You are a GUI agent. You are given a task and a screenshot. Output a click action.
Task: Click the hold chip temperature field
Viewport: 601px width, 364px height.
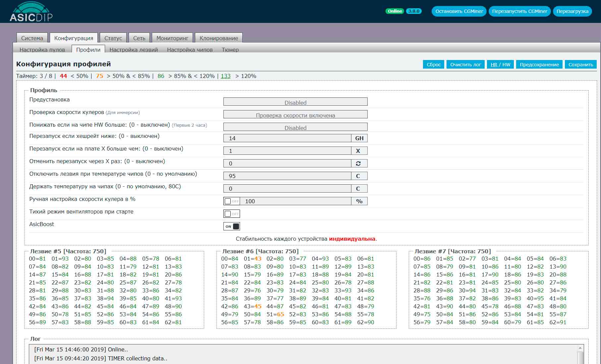click(287, 189)
